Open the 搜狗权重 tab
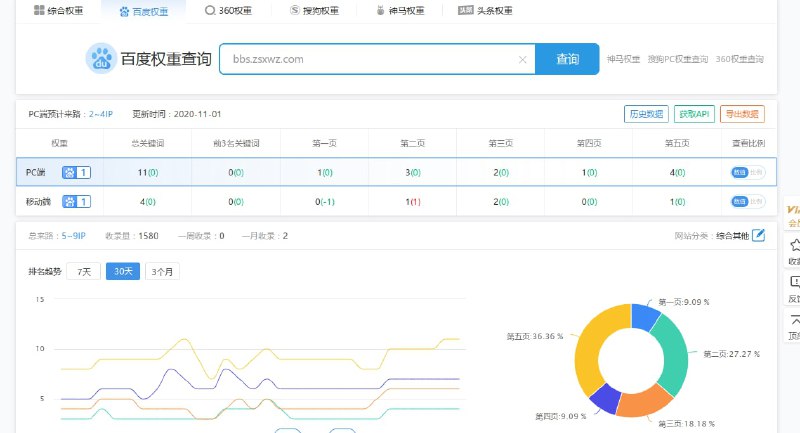800x433 pixels. pyautogui.click(x=314, y=10)
